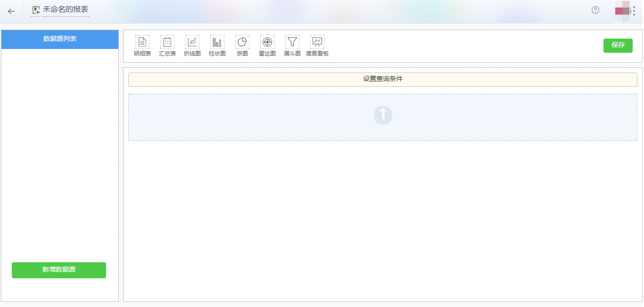The height and width of the screenshot is (307, 644).
Task: Click the report title 未命名的报表
Action: pyautogui.click(x=60, y=9)
